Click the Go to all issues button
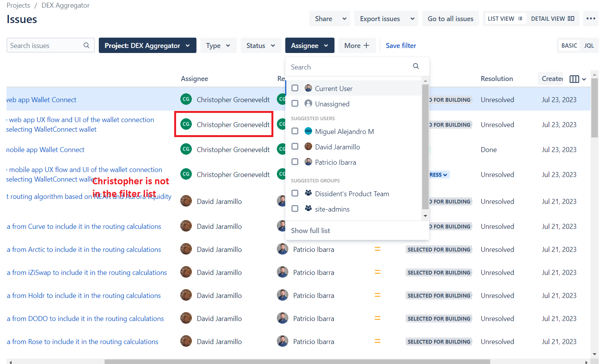The width and height of the screenshot is (599, 364). click(x=450, y=18)
